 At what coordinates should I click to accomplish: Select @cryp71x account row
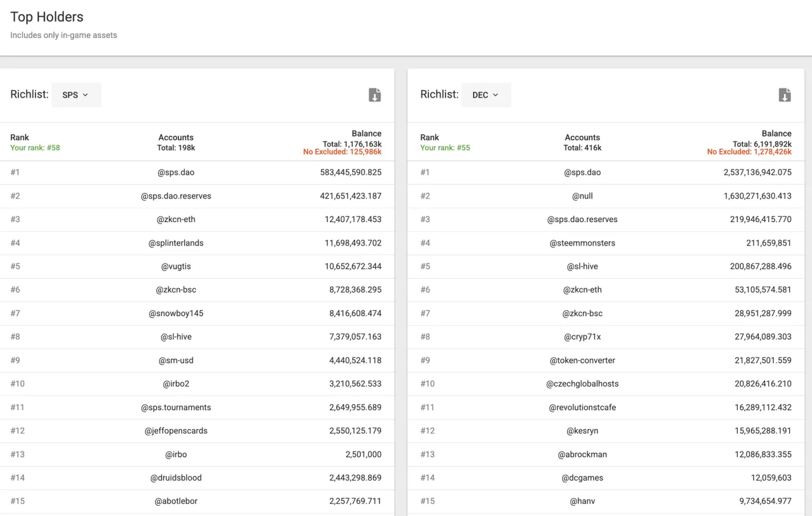click(606, 337)
